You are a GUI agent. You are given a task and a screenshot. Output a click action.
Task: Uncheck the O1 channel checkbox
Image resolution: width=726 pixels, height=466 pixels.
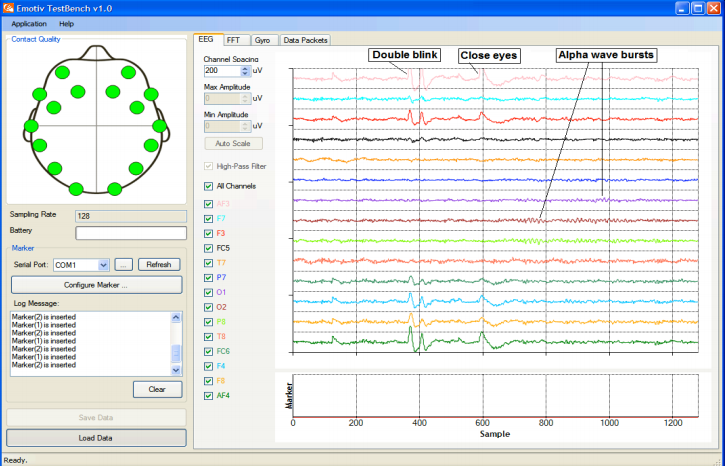point(208,293)
